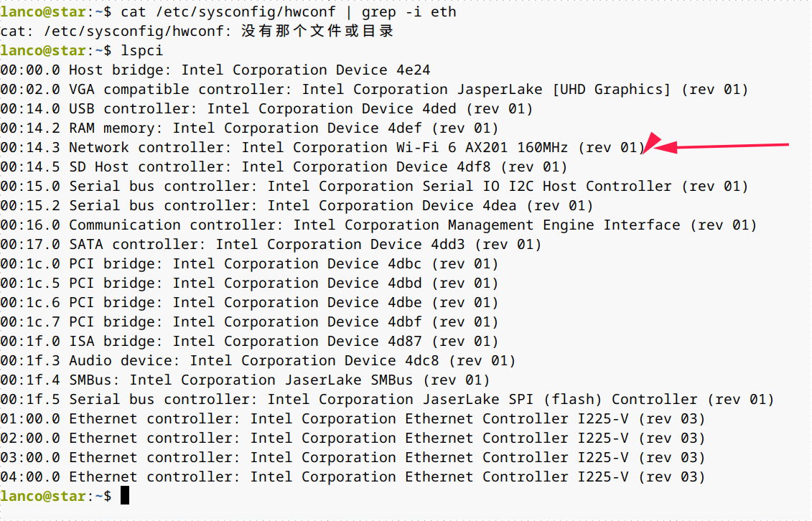Viewport: 812px width, 521px height.
Task: Click the USB controller 4ded line
Action: pyautogui.click(x=266, y=109)
